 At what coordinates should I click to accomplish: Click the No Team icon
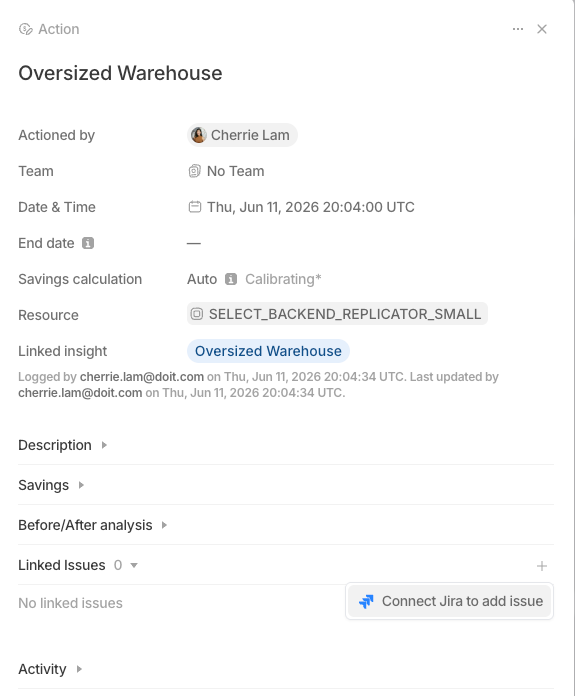pyautogui.click(x=194, y=171)
